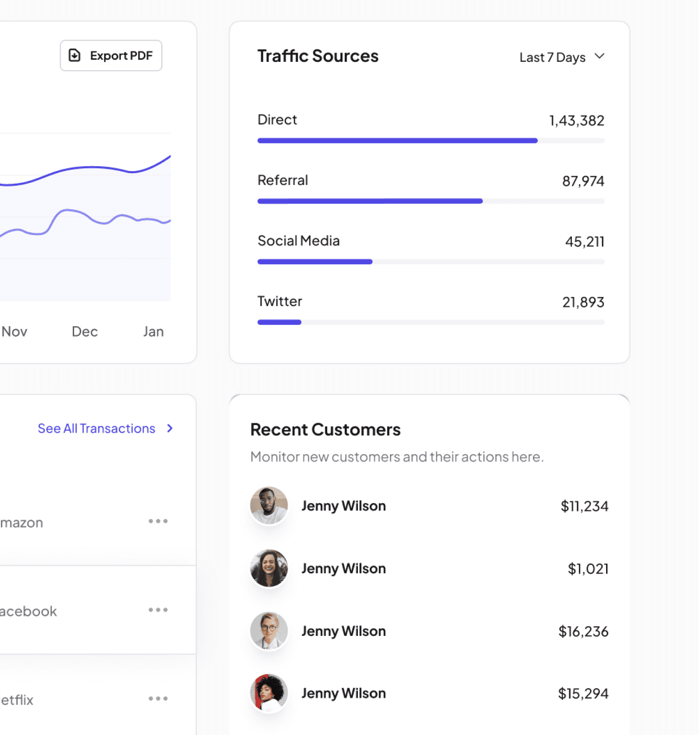Image resolution: width=700 pixels, height=735 pixels.
Task: Click the $16,236 amount
Action: click(583, 632)
